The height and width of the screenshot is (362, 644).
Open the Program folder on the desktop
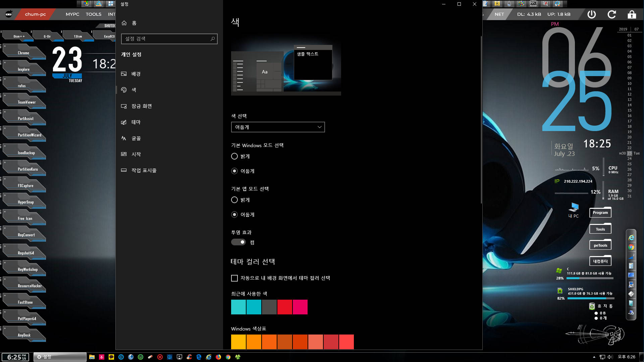click(600, 213)
